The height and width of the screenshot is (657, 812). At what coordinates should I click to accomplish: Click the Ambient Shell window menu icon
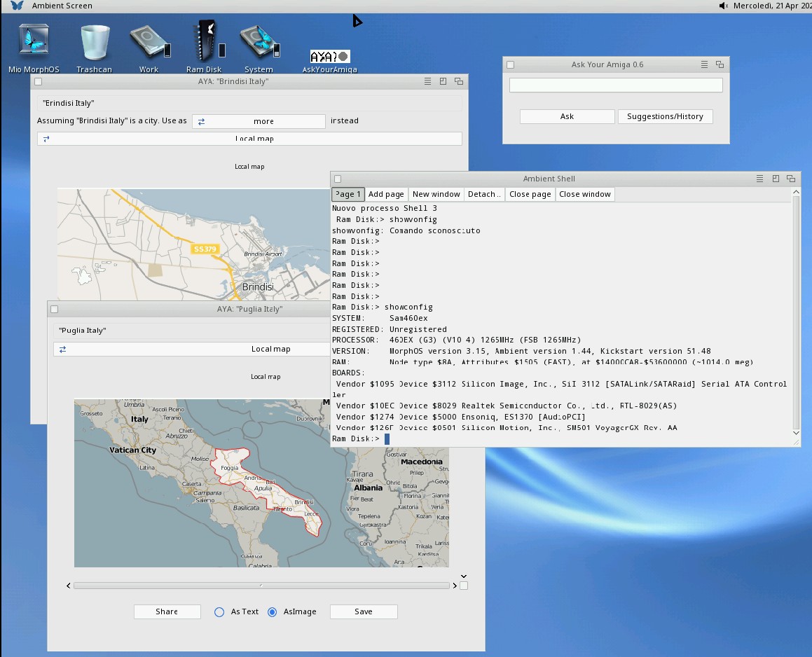(759, 179)
